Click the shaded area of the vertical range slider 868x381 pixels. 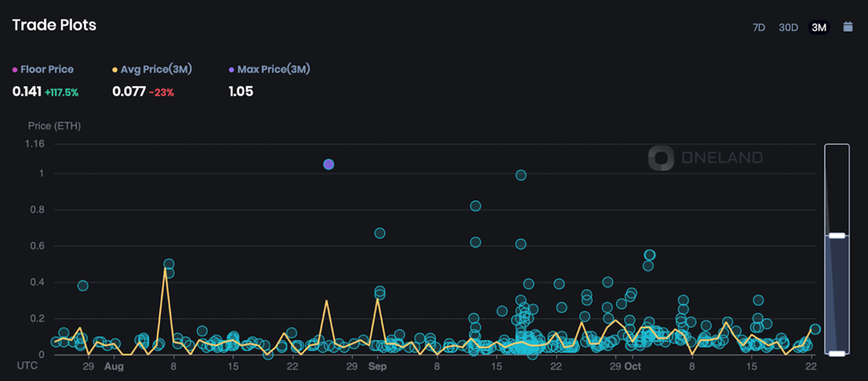point(837,295)
